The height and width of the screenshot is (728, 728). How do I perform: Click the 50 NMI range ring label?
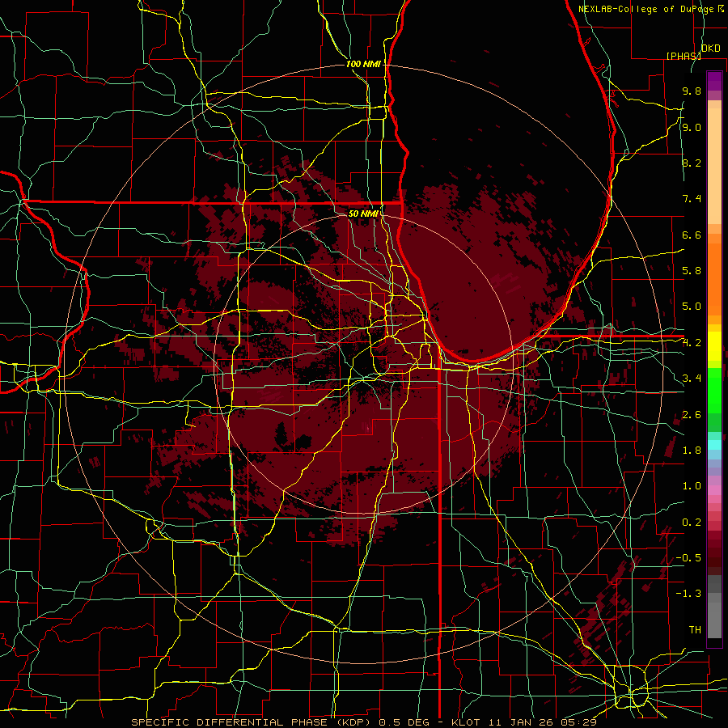(x=363, y=214)
